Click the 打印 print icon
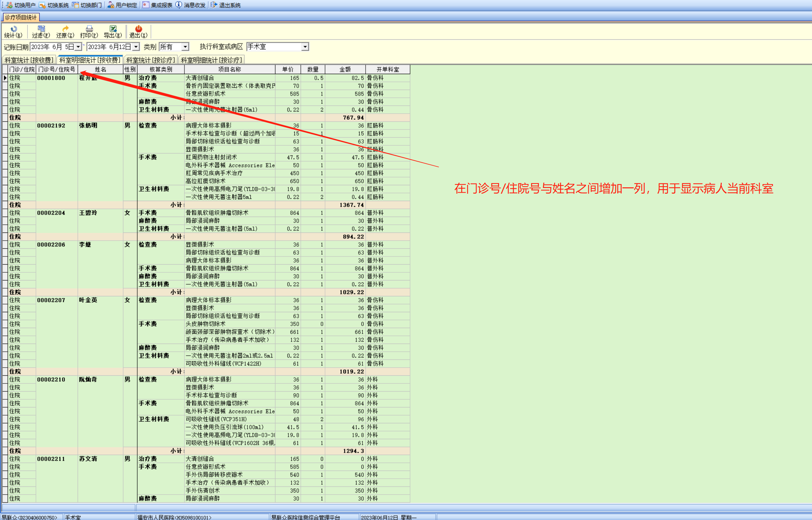 point(89,29)
